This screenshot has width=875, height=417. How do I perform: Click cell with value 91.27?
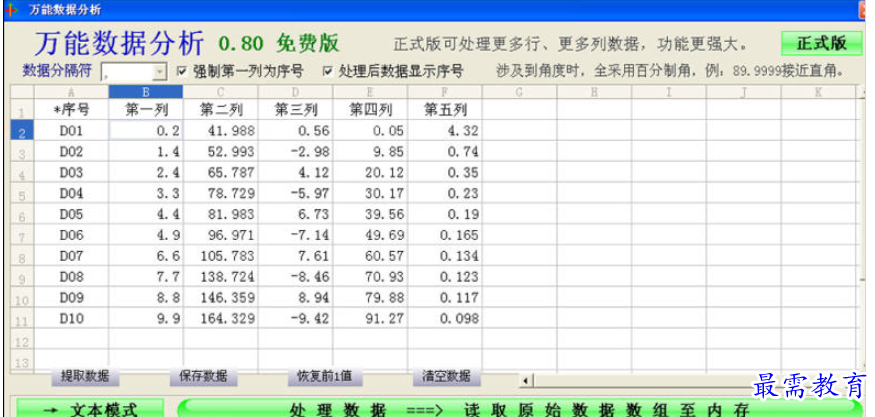click(370, 318)
